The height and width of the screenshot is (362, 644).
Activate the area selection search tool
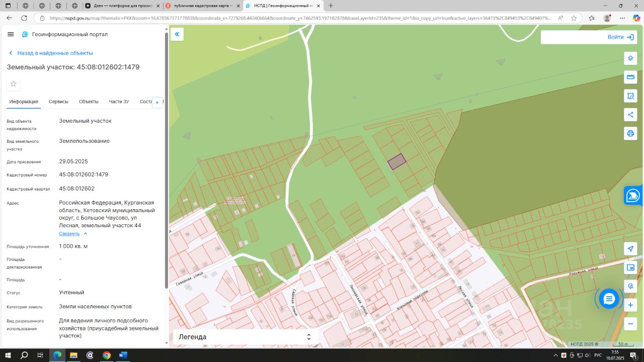pyautogui.click(x=630, y=96)
